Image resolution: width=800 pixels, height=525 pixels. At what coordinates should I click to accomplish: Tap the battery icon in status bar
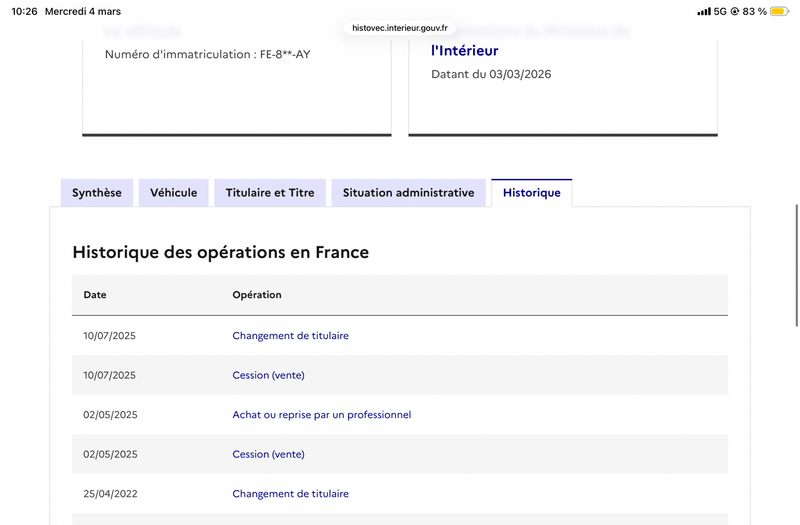779,11
